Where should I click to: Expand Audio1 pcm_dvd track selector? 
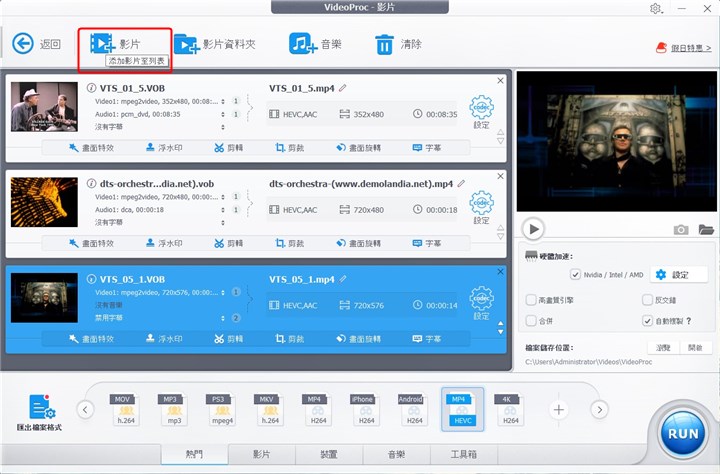223,114
